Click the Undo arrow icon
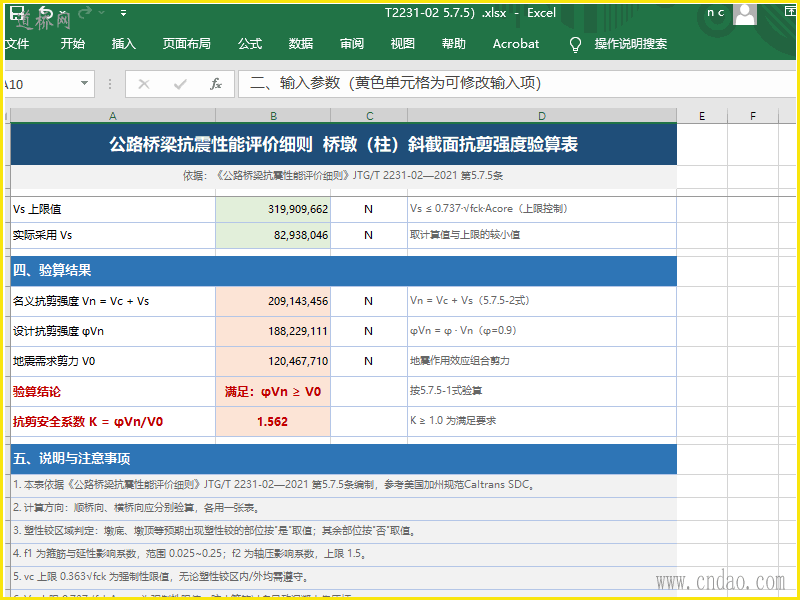This screenshot has width=800, height=600. coord(46,13)
